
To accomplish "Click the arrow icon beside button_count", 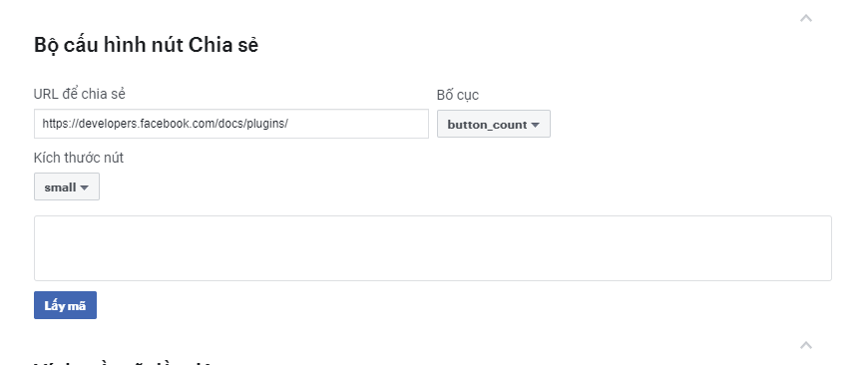I will tap(535, 125).
